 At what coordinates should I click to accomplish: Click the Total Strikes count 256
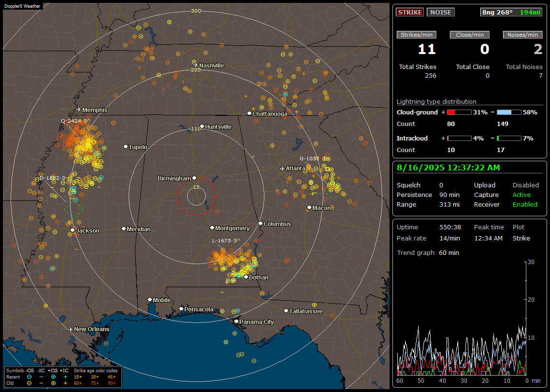click(431, 76)
